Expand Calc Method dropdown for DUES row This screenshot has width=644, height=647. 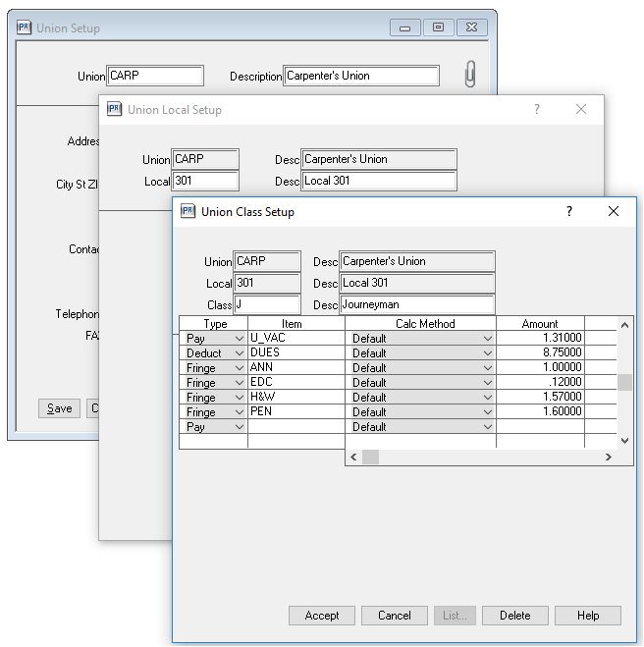pyautogui.click(x=488, y=353)
